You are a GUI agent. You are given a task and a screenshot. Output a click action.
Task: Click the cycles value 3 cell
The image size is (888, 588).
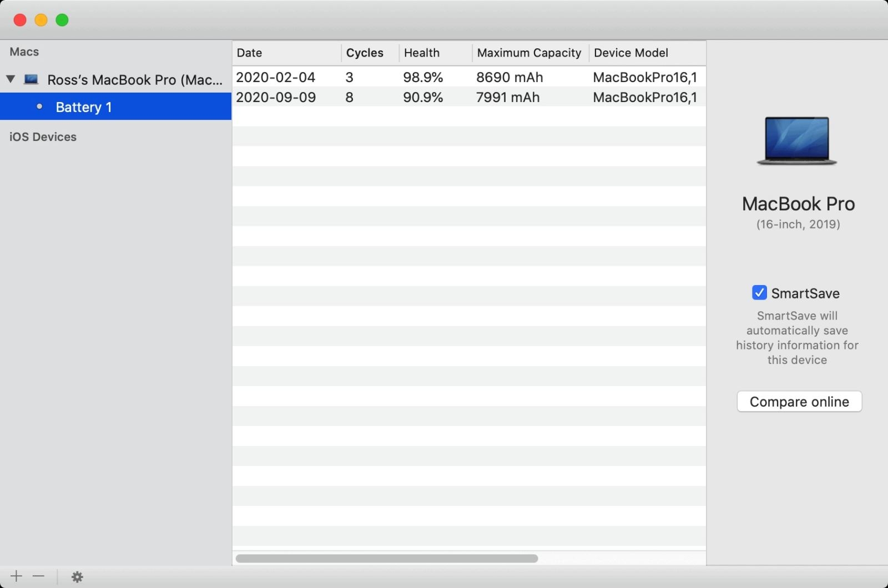pos(349,77)
